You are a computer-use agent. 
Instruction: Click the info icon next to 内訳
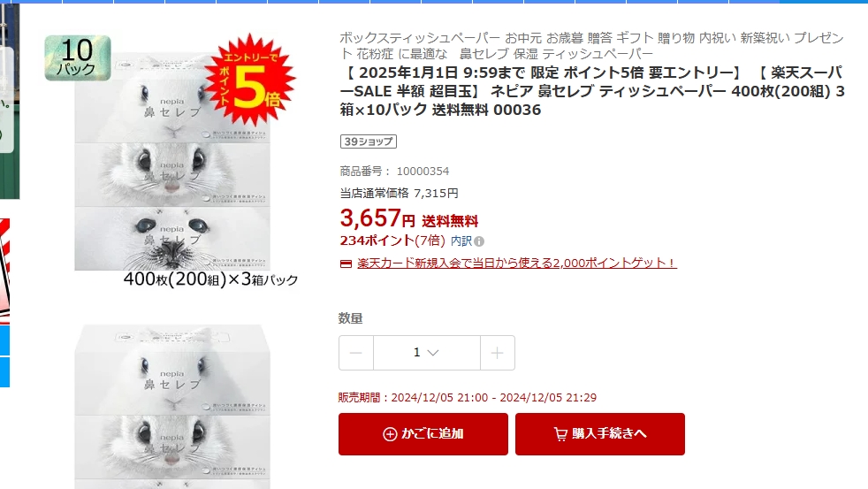[x=479, y=241]
